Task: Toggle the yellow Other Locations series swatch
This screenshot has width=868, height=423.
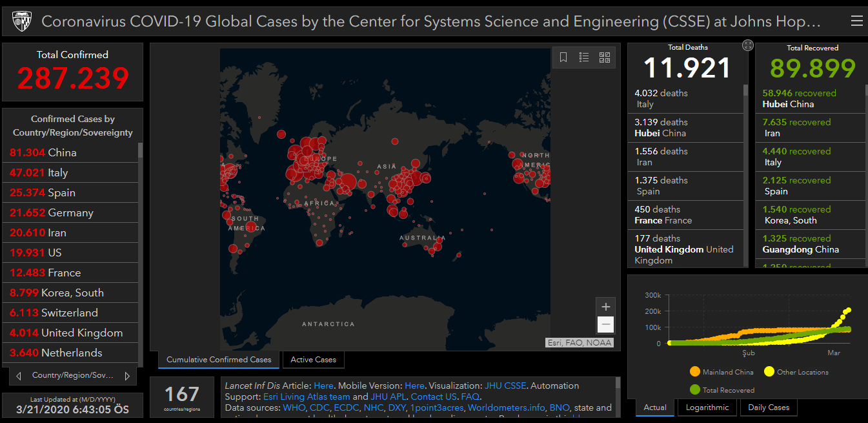Action: click(769, 372)
